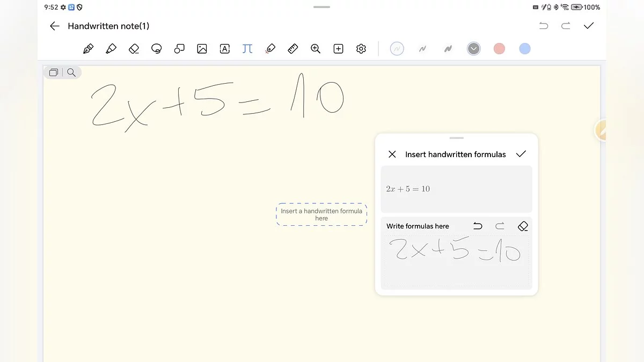Add a text box to the note
644x362 pixels.
point(225,49)
